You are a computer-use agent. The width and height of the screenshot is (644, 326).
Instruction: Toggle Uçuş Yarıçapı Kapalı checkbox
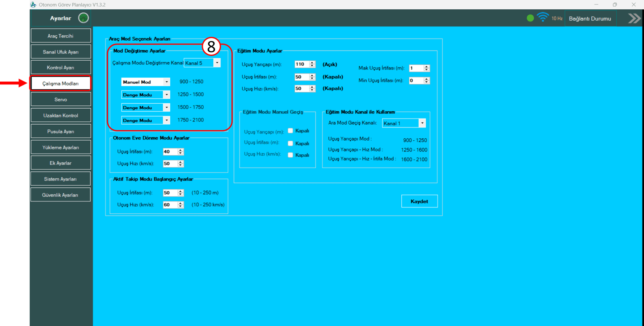point(290,131)
